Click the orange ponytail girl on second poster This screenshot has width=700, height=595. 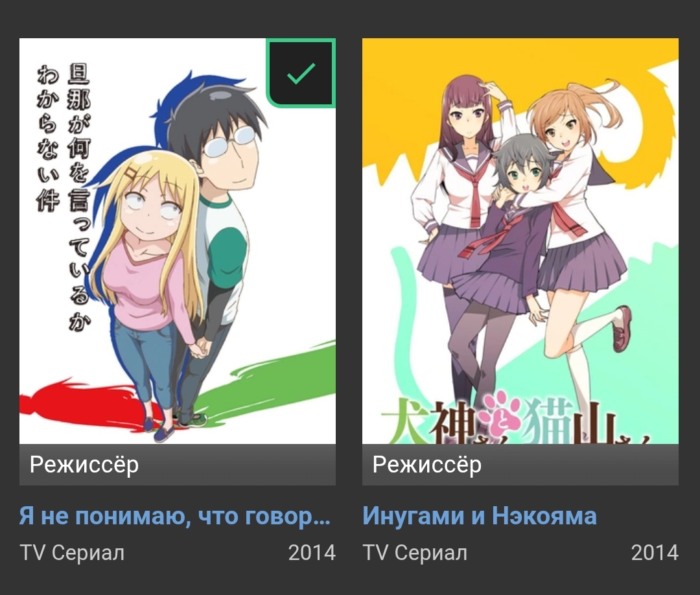(x=580, y=223)
